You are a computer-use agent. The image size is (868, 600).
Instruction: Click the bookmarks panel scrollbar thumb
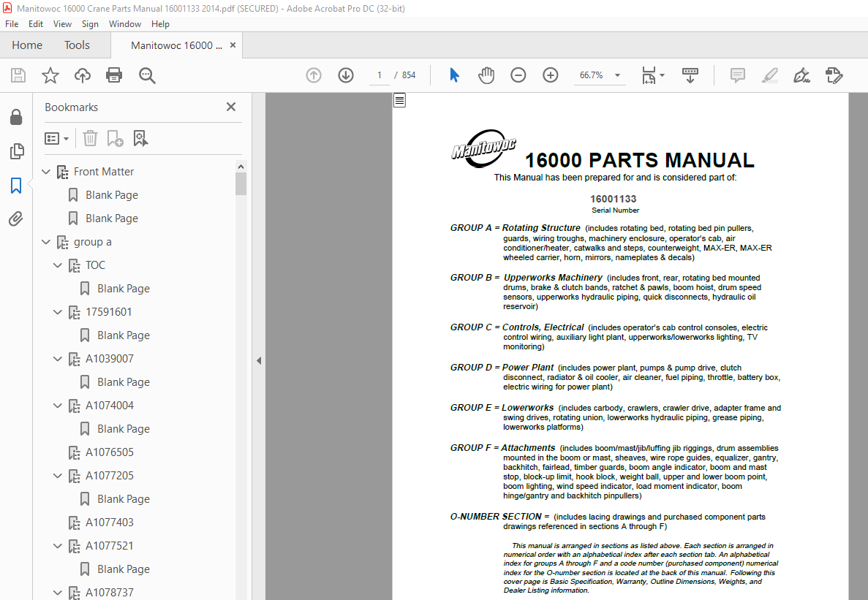(x=241, y=183)
